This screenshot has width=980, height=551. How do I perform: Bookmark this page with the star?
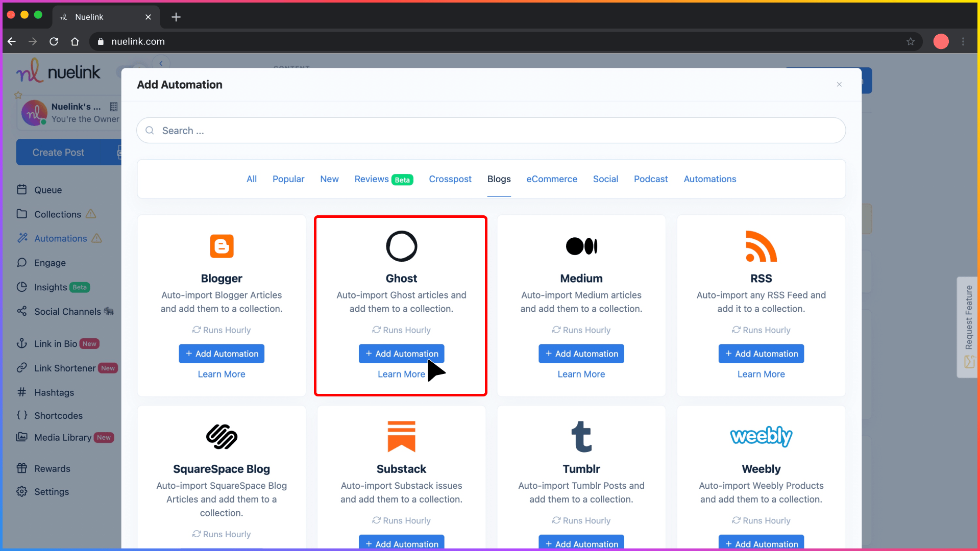[x=911, y=42]
